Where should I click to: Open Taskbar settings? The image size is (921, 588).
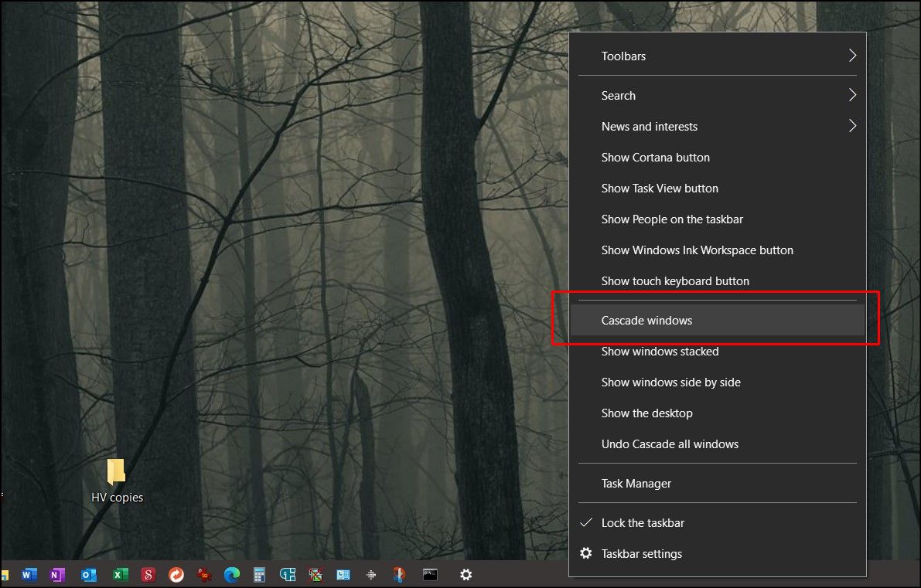pos(718,554)
